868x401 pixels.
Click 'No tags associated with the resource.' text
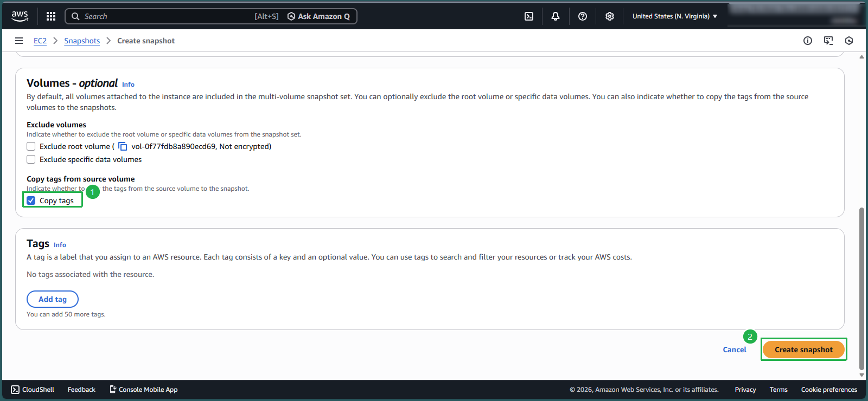pos(91,274)
